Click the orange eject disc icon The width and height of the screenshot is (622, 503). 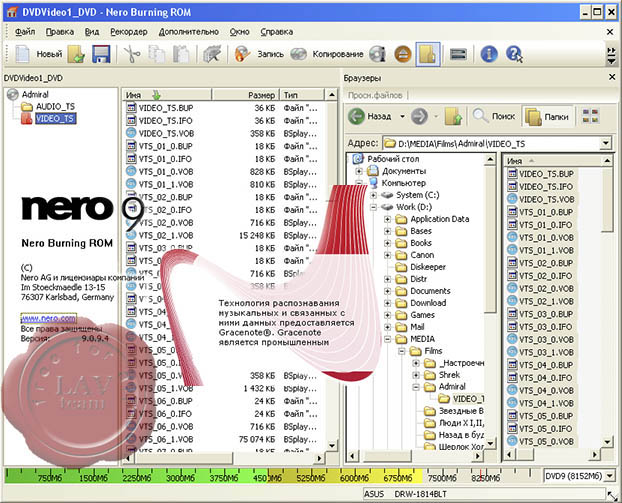point(403,54)
